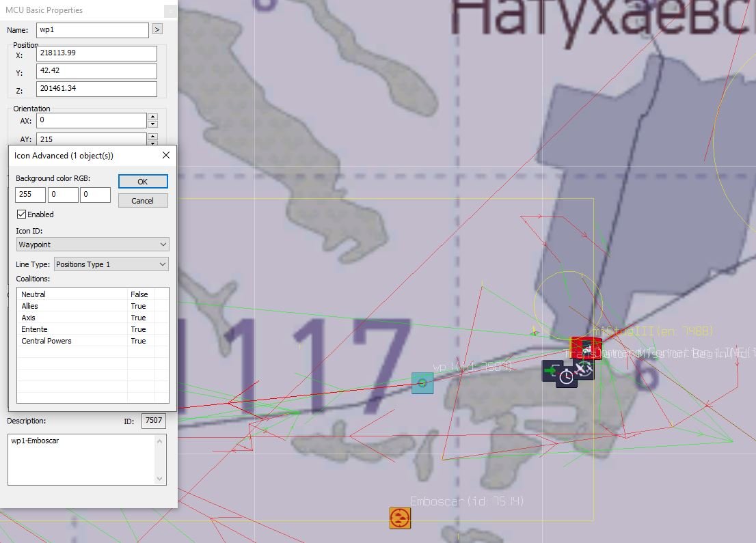
Task: Select the green arrow trigger icon
Action: point(551,370)
